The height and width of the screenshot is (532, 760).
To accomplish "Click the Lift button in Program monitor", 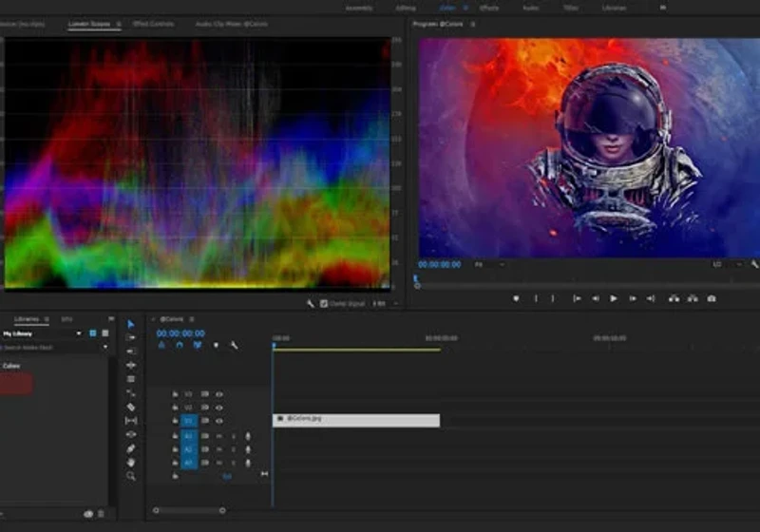I will pos(674,298).
